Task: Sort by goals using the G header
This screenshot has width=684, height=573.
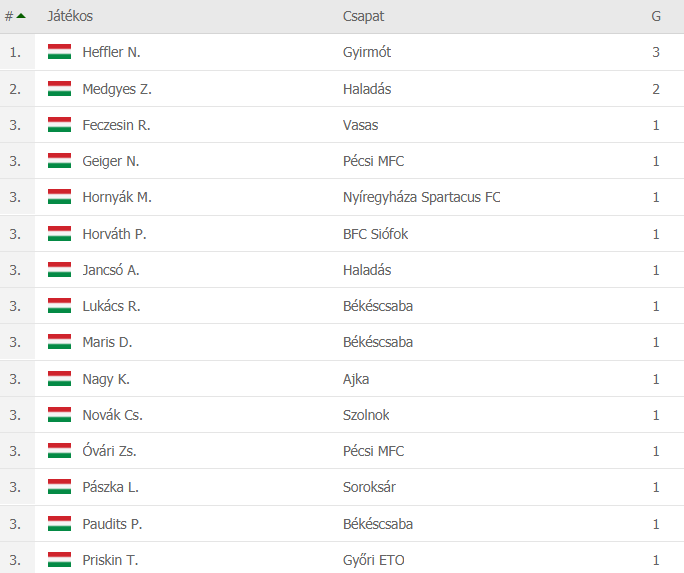Action: 656,16
